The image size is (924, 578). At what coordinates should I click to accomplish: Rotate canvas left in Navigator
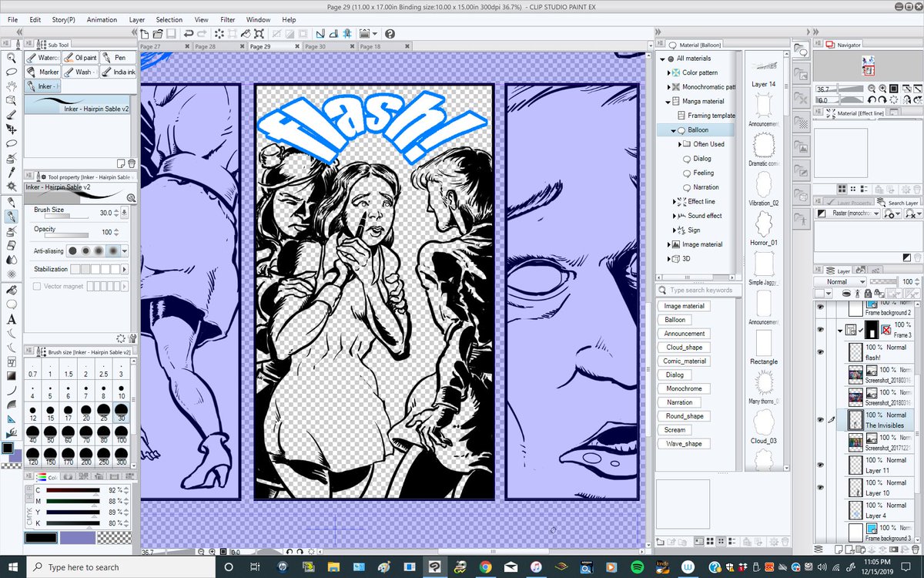pyautogui.click(x=871, y=99)
